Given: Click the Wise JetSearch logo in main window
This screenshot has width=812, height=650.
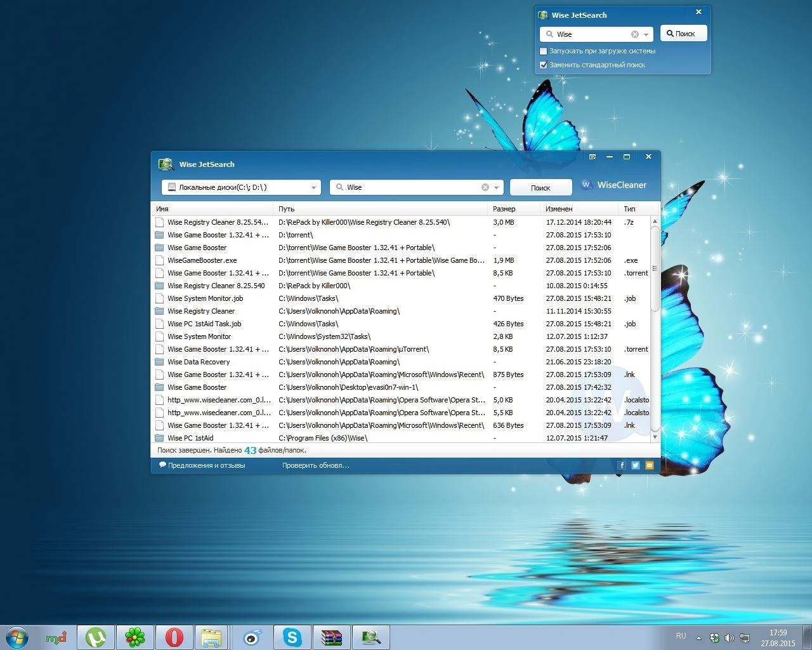Looking at the screenshot, I should [x=166, y=164].
